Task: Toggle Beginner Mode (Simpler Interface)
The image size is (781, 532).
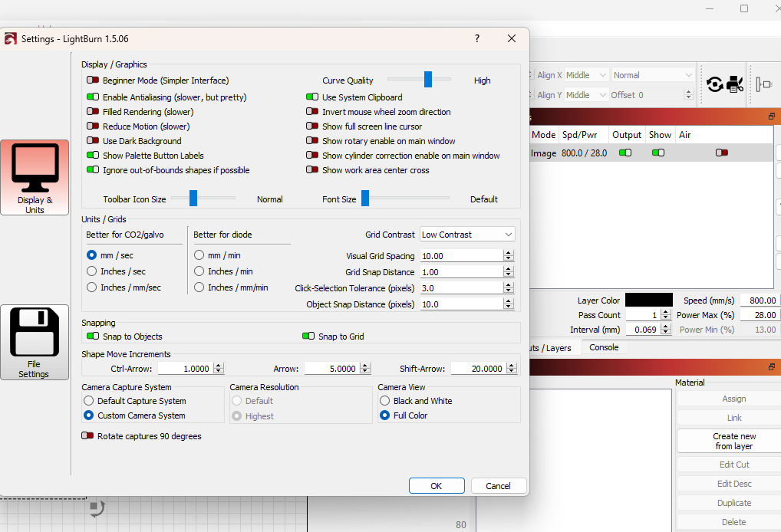Action: [x=93, y=80]
